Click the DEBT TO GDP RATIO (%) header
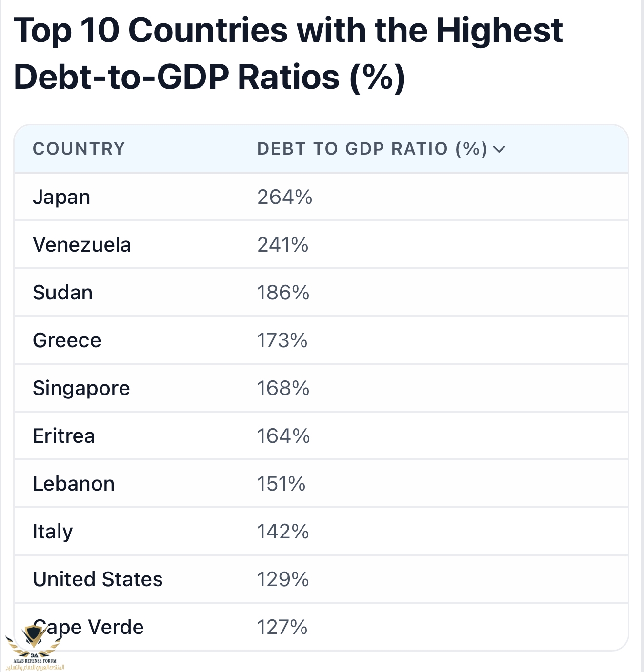This screenshot has height=672, width=644. coord(372,149)
